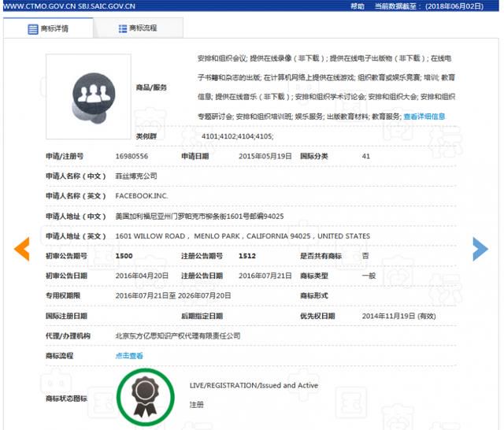
Task: Select international class value 41
Action: point(365,157)
